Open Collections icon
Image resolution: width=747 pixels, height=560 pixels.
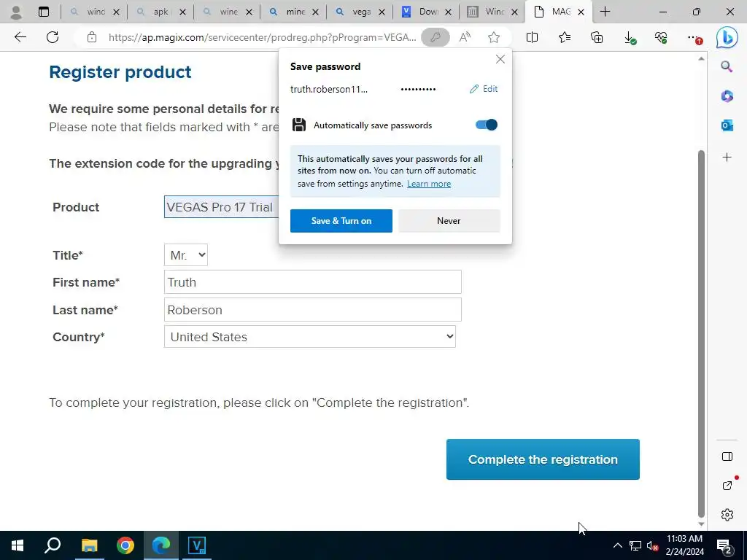pos(597,37)
